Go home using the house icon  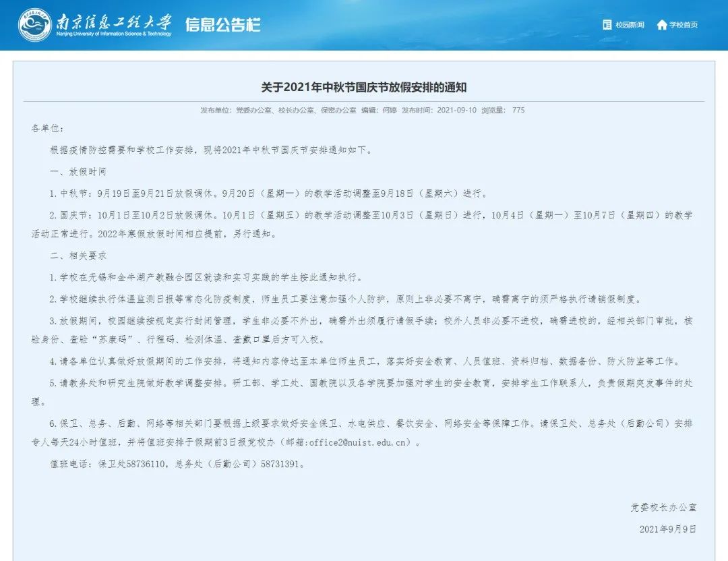tap(662, 24)
